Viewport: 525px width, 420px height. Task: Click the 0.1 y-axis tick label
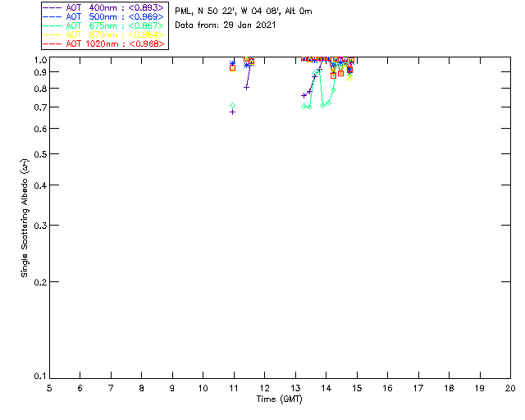click(40, 377)
